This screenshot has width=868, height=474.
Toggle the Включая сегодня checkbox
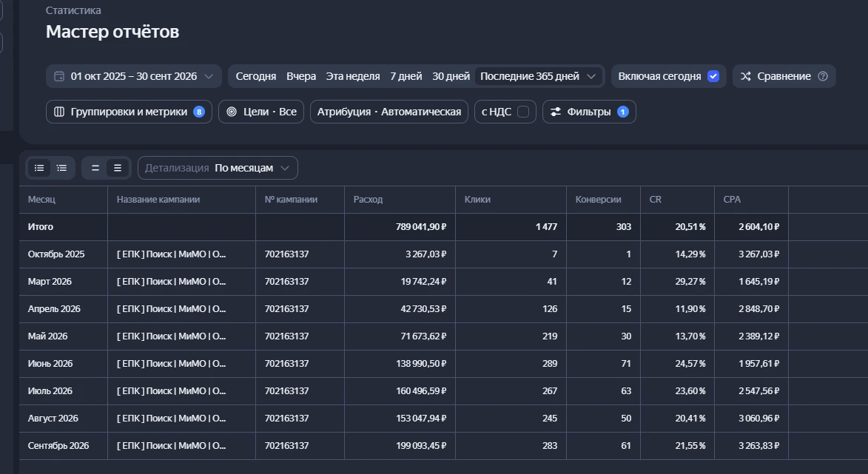click(x=713, y=76)
